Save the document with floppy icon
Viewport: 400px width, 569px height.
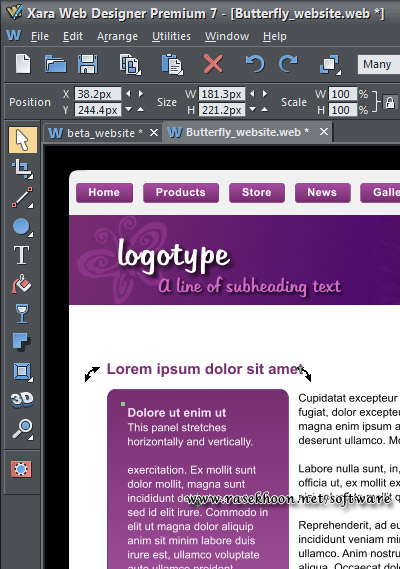click(x=87, y=64)
